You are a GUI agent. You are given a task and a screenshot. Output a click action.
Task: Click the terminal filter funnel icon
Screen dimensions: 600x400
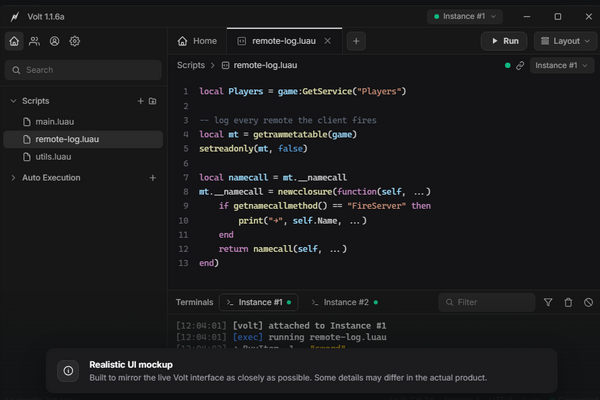point(548,302)
